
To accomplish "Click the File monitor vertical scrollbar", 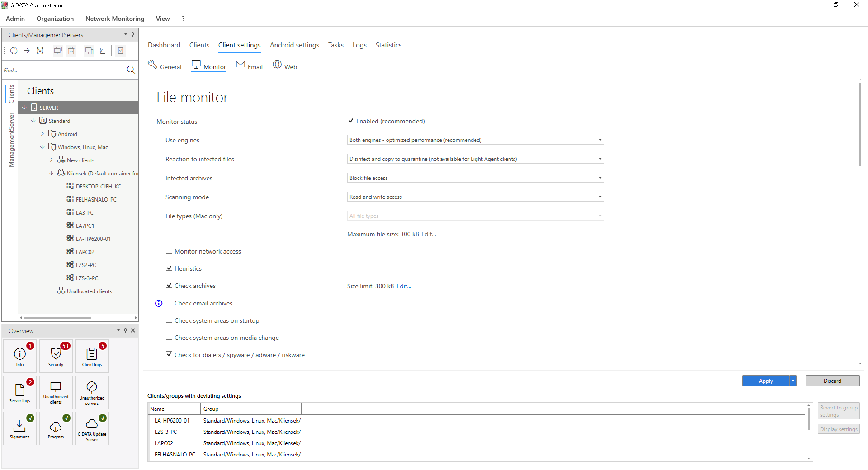I will coord(860,124).
